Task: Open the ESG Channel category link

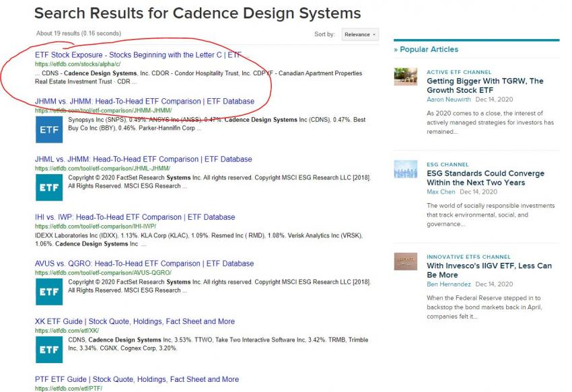Action: click(x=448, y=165)
